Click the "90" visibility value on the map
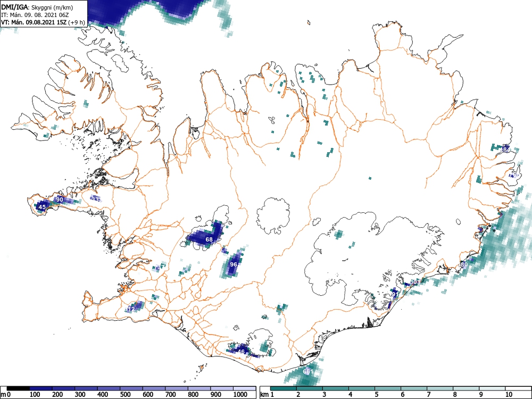The image size is (532, 399). click(x=60, y=199)
